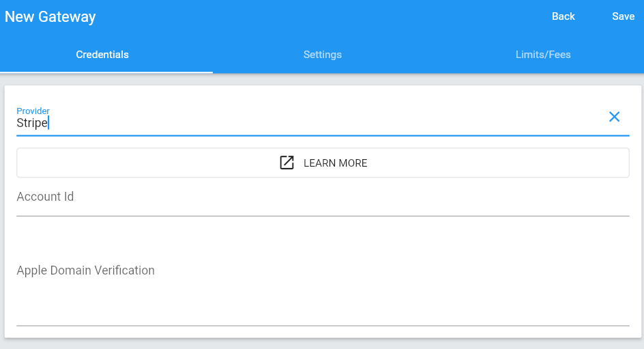The width and height of the screenshot is (644, 349).
Task: Click the New Gateway page title
Action: 50,17
